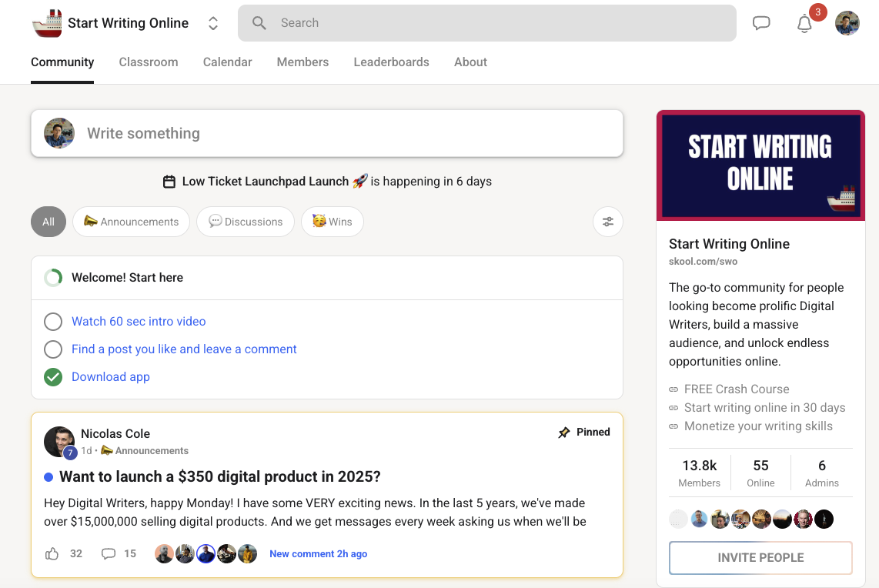Open the FREE Crash Course link
The height and width of the screenshot is (588, 879).
point(737,389)
